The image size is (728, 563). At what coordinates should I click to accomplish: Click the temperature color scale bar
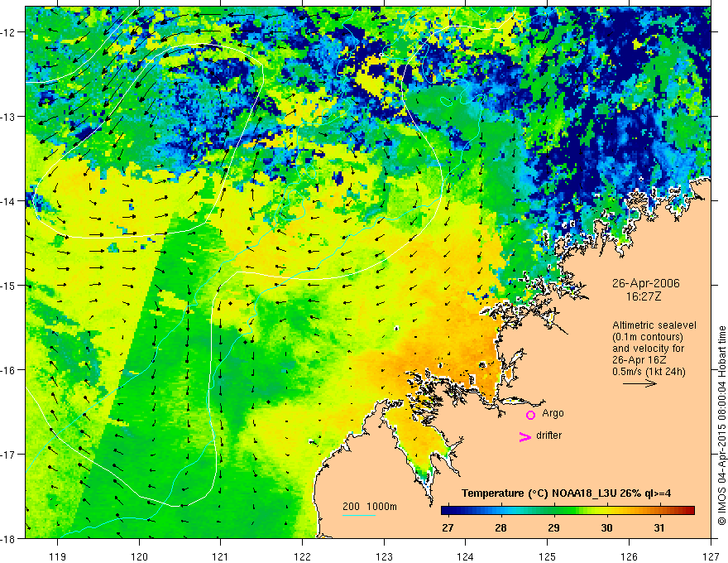coord(568,511)
